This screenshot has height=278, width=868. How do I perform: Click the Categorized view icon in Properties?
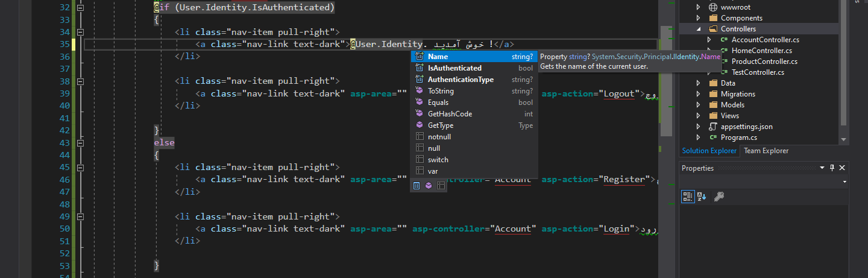tap(688, 196)
